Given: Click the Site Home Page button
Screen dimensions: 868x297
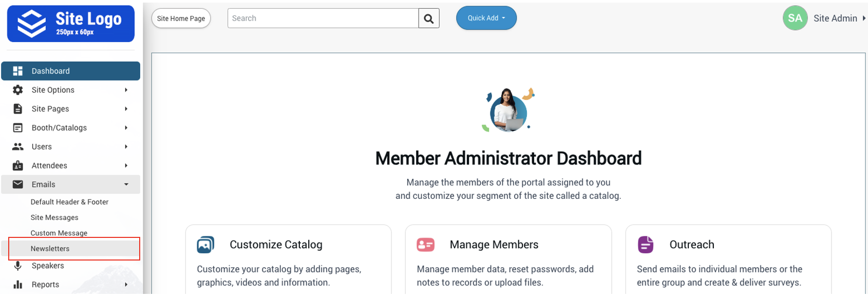Looking at the screenshot, I should click(181, 18).
